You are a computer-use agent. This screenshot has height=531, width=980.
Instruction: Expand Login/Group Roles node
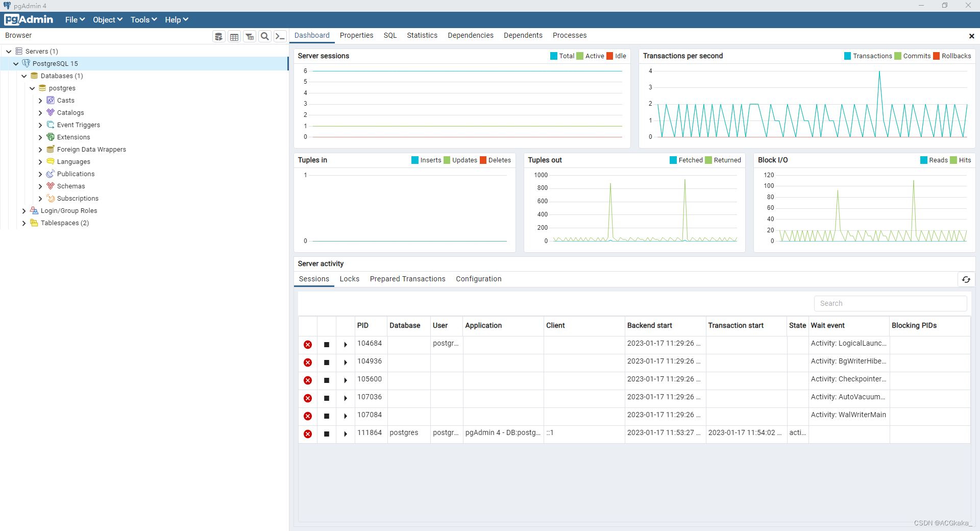[x=24, y=211]
